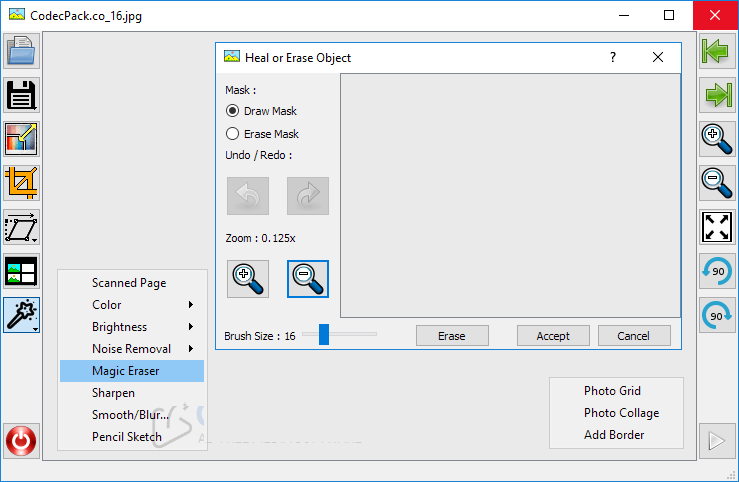Select the Draw Mask radio button
This screenshot has height=482, width=739.
pyautogui.click(x=233, y=111)
